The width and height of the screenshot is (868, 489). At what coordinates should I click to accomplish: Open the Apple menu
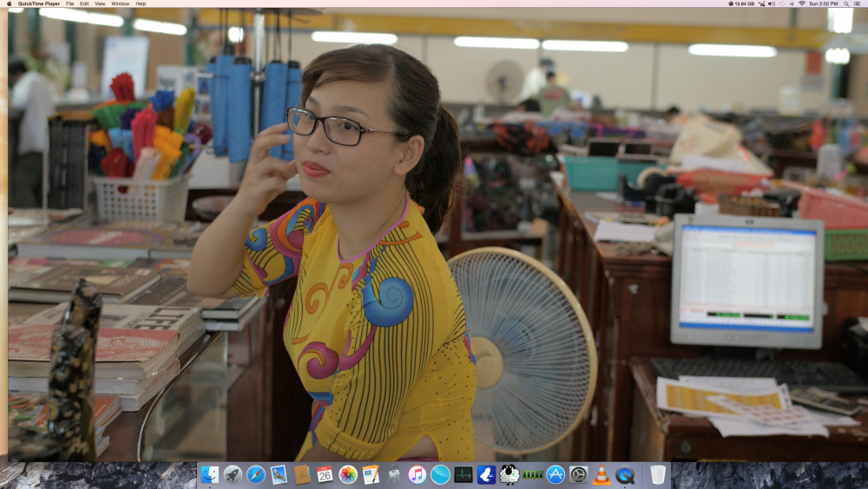(x=9, y=3)
